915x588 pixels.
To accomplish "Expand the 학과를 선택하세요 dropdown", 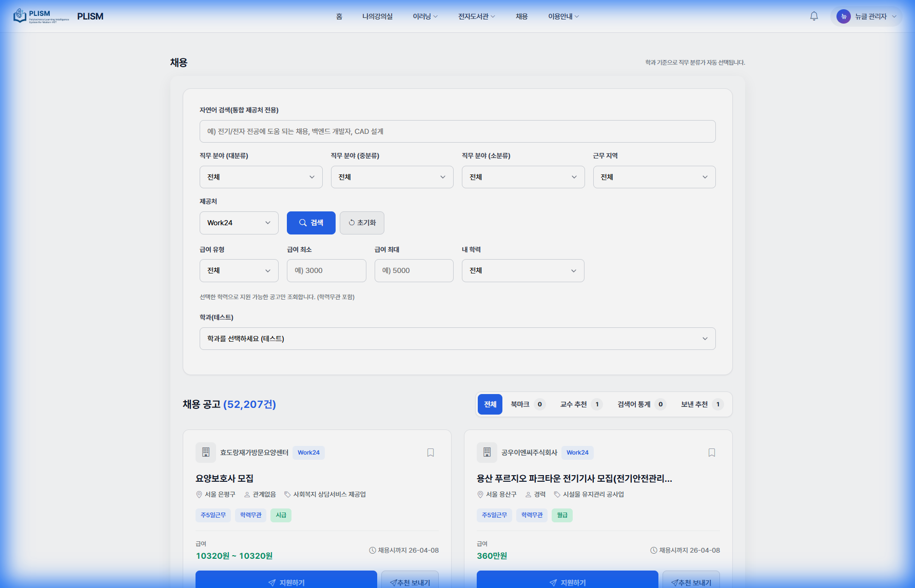I will (457, 339).
